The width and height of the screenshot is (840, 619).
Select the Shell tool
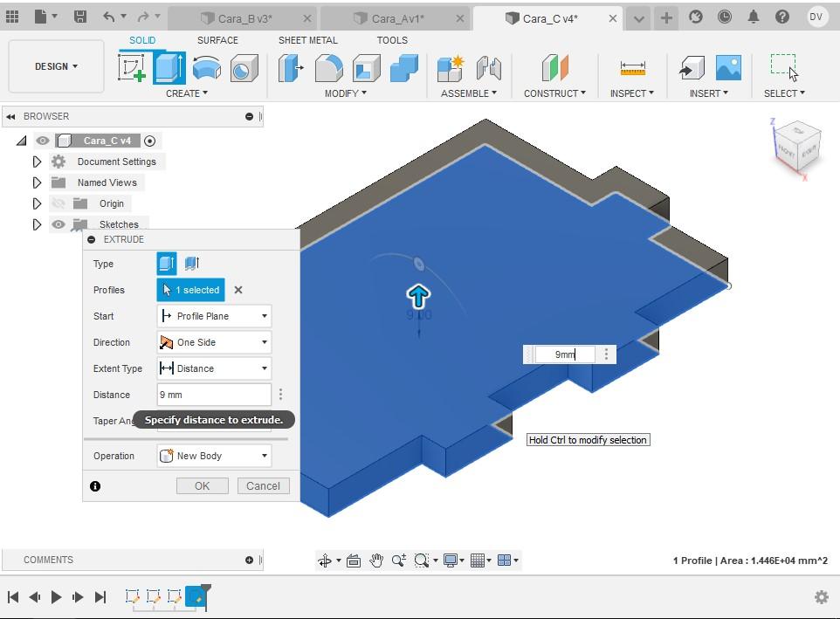(367, 68)
